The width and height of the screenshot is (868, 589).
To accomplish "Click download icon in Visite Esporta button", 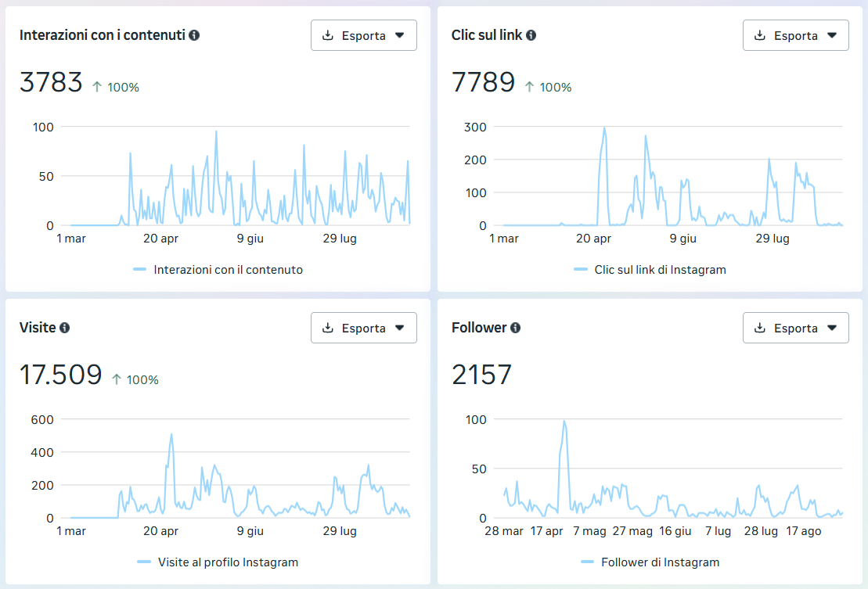I will (x=328, y=328).
